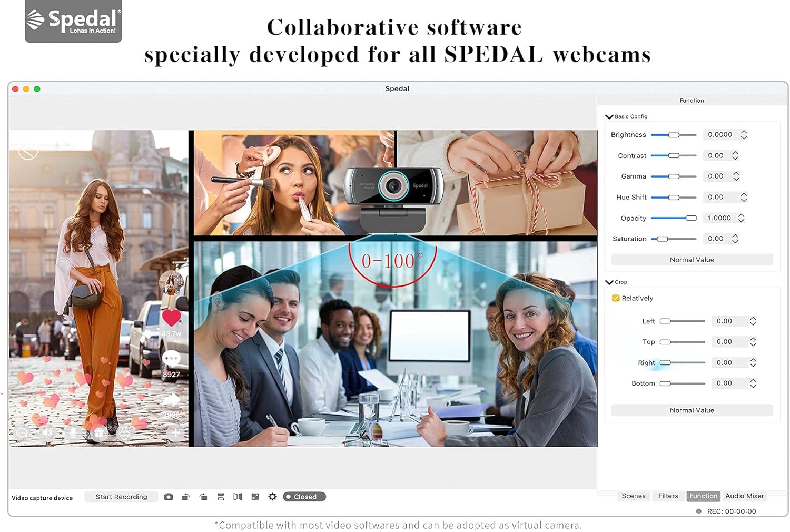
Task: Increase Brightness with its stepper arrow
Action: 744,132
